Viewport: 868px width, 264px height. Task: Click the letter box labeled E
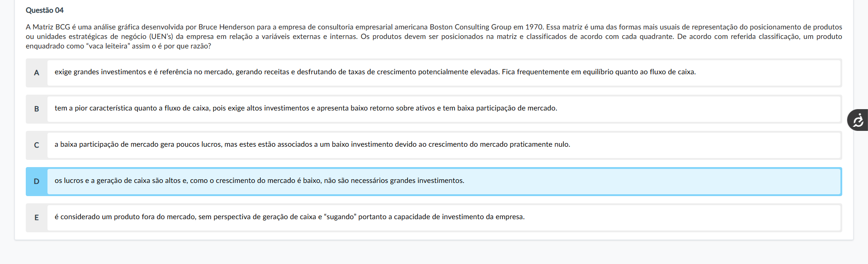tap(36, 218)
